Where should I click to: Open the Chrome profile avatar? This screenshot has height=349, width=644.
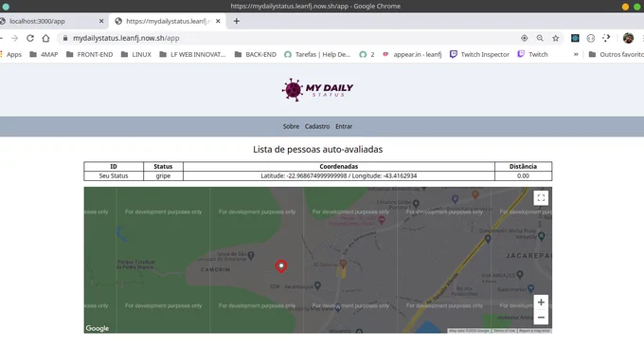tap(628, 38)
